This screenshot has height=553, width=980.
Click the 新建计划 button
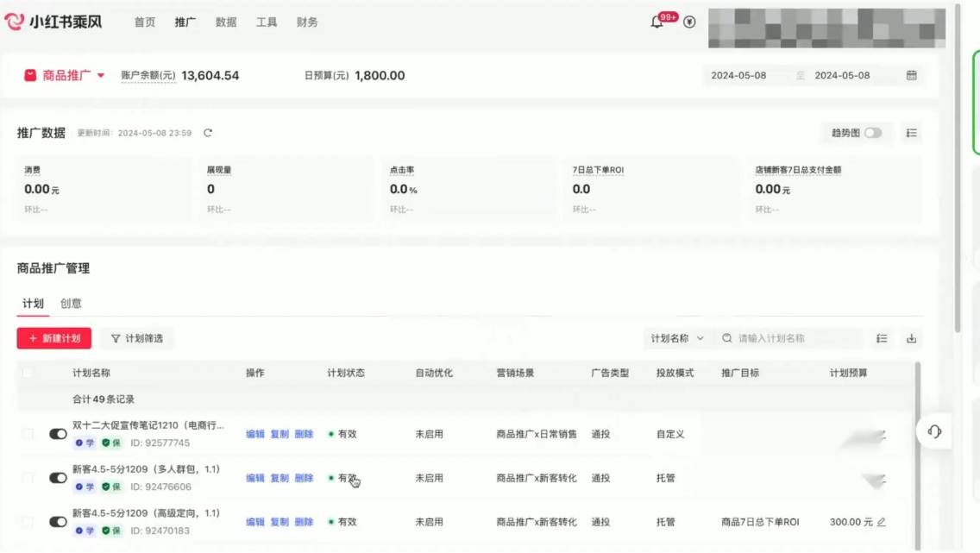click(53, 338)
